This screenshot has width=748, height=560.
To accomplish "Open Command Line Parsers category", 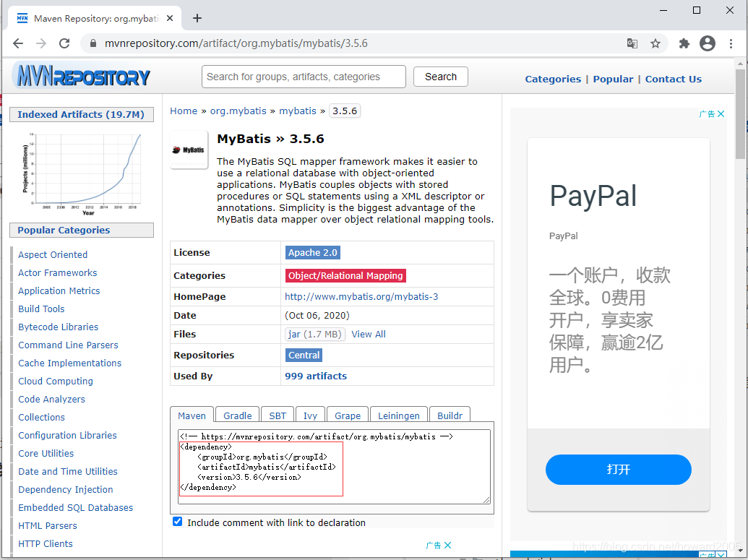I will coord(68,345).
